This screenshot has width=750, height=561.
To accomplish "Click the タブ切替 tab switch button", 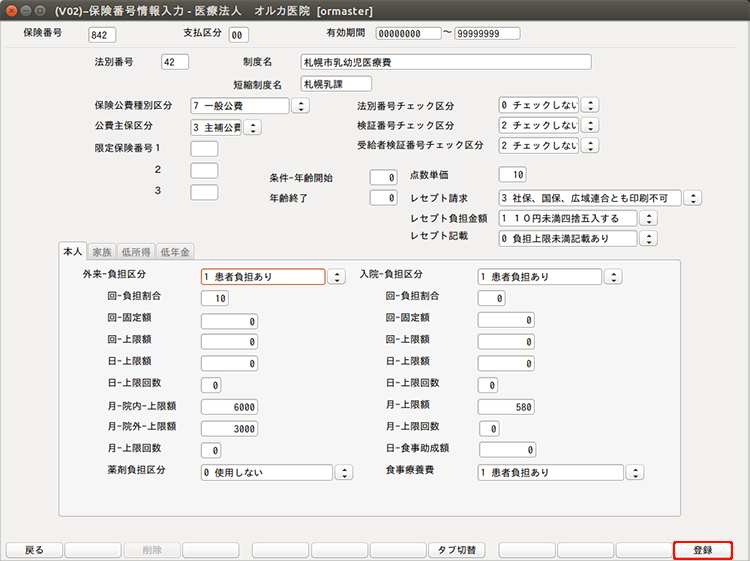I will click(457, 550).
